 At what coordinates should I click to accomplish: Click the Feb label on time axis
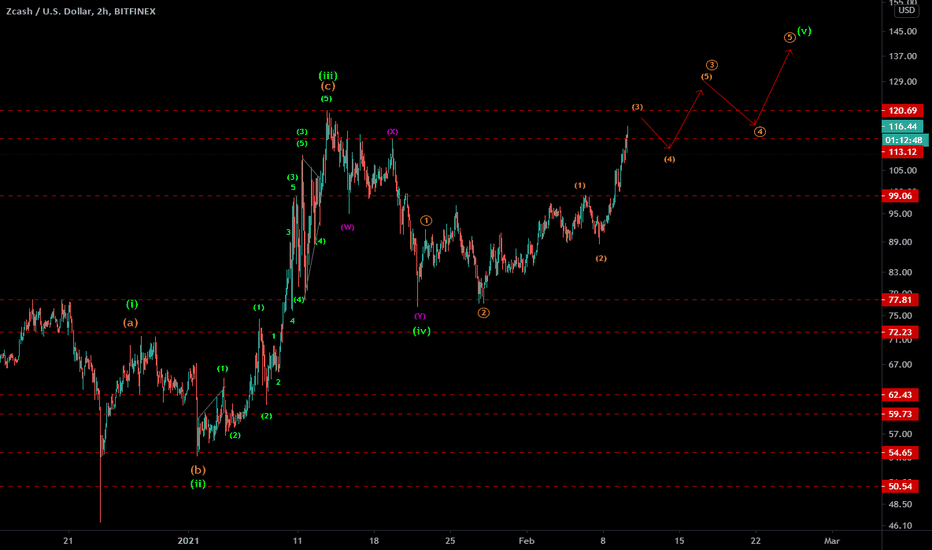click(527, 541)
